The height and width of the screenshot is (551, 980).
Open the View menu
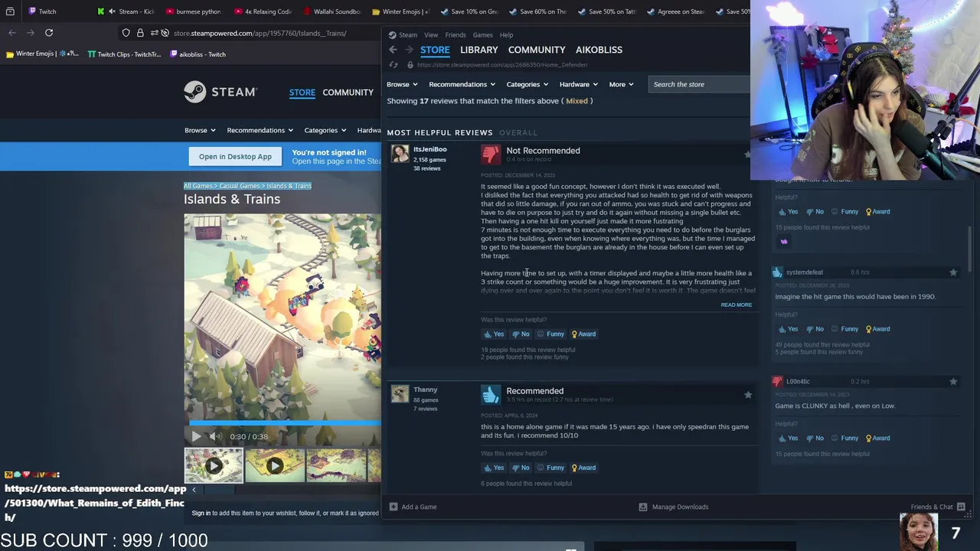pyautogui.click(x=431, y=35)
